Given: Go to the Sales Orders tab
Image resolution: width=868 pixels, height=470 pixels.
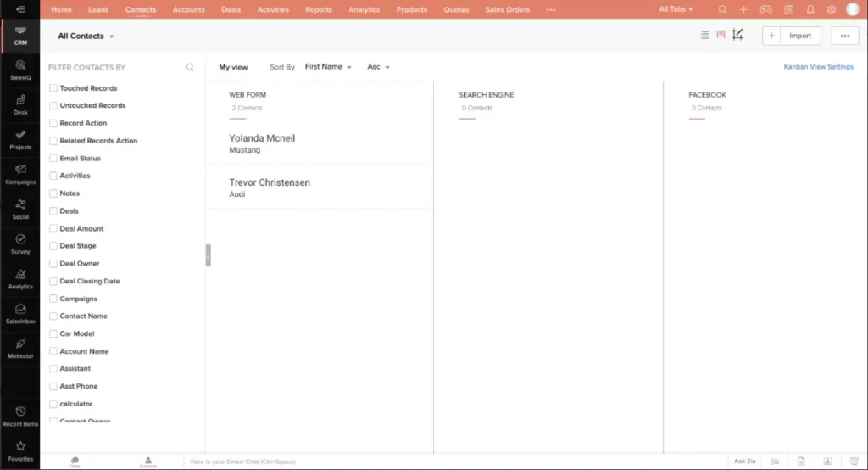Looking at the screenshot, I should pyautogui.click(x=507, y=9).
